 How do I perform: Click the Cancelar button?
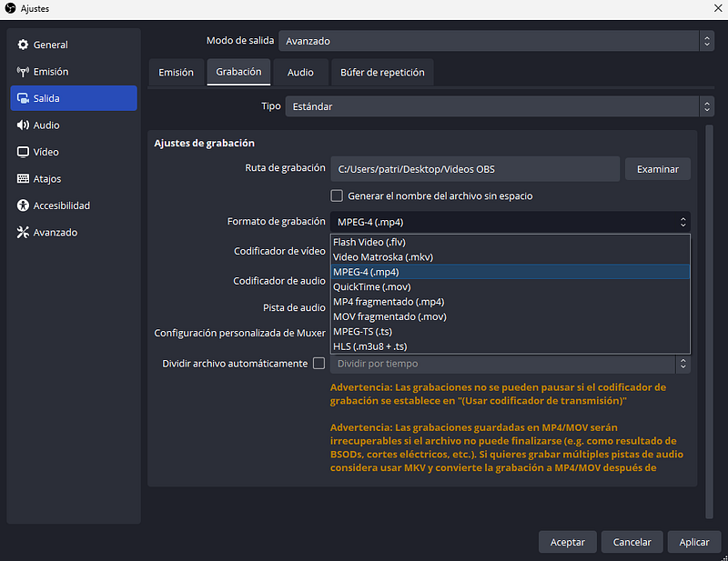coord(632,542)
